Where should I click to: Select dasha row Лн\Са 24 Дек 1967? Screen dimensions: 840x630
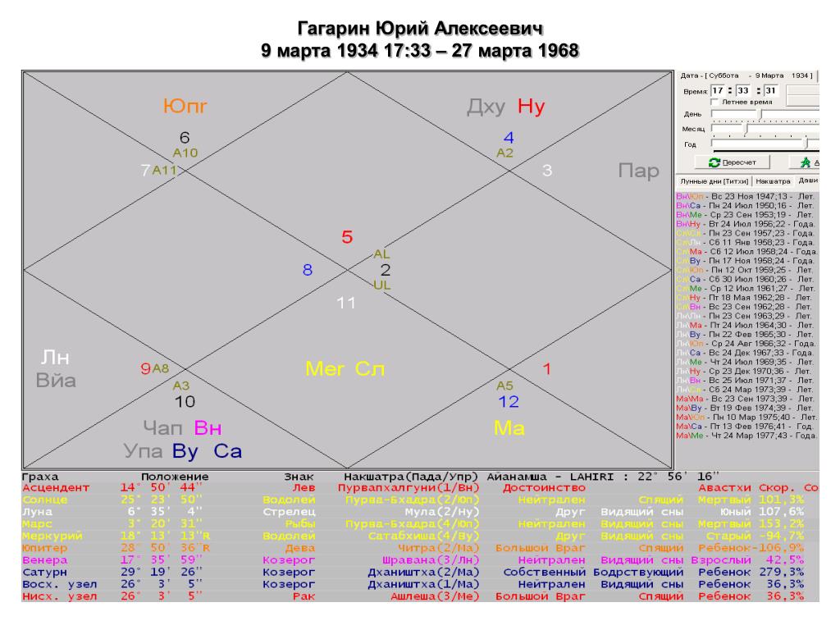pyautogui.click(x=746, y=353)
